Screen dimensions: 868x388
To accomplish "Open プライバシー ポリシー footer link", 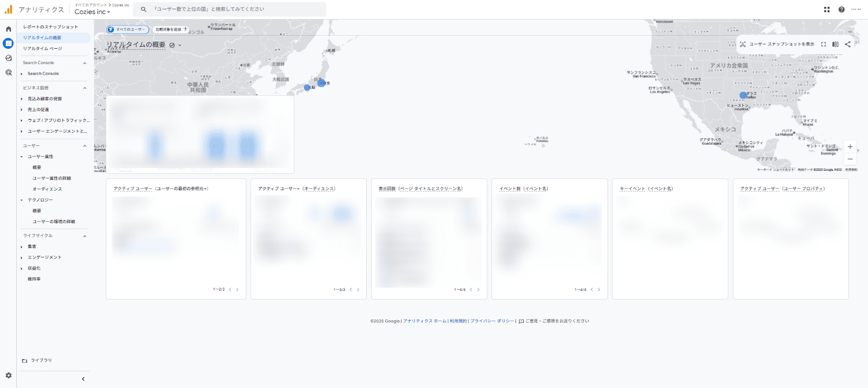I will click(492, 321).
